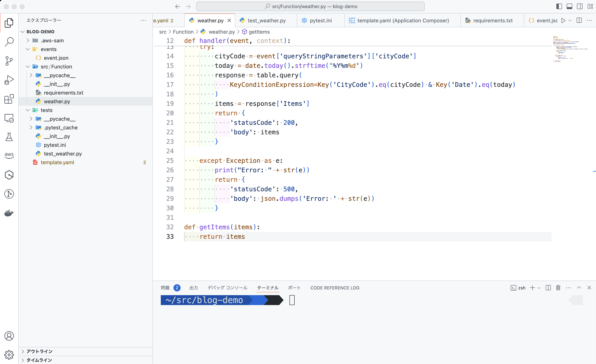Open the Extensions view
596x364 pixels.
point(9,99)
